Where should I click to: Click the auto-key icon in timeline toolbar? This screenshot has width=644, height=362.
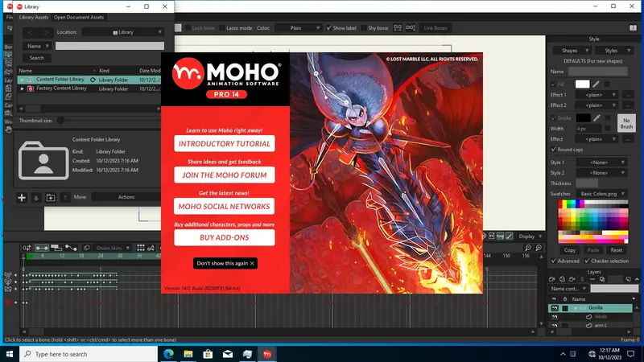click(x=151, y=248)
